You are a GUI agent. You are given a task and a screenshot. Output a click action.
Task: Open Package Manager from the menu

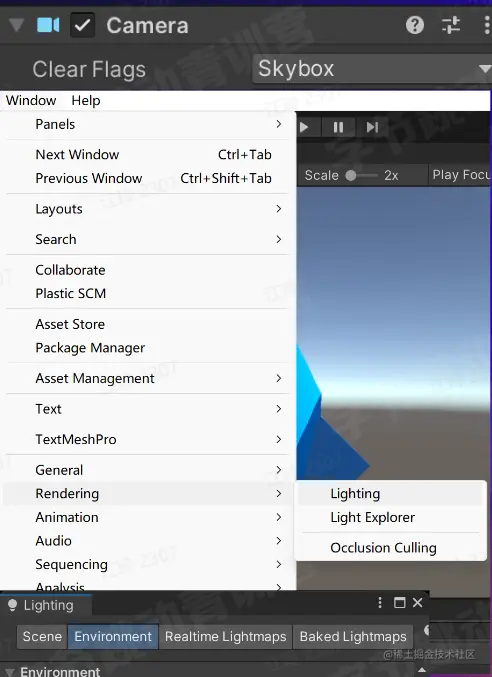coord(148,348)
